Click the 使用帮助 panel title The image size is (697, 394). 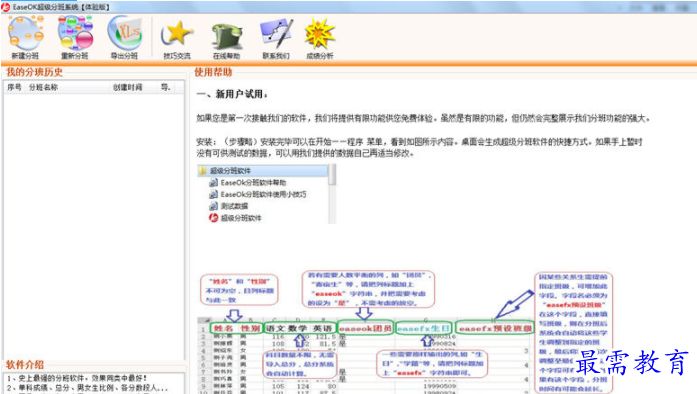coord(213,72)
